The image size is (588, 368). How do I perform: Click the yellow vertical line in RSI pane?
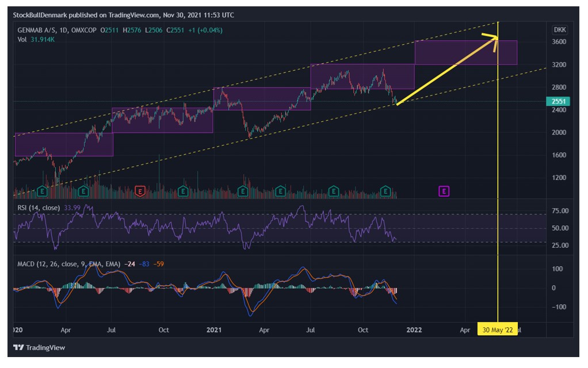pyautogui.click(x=498, y=227)
